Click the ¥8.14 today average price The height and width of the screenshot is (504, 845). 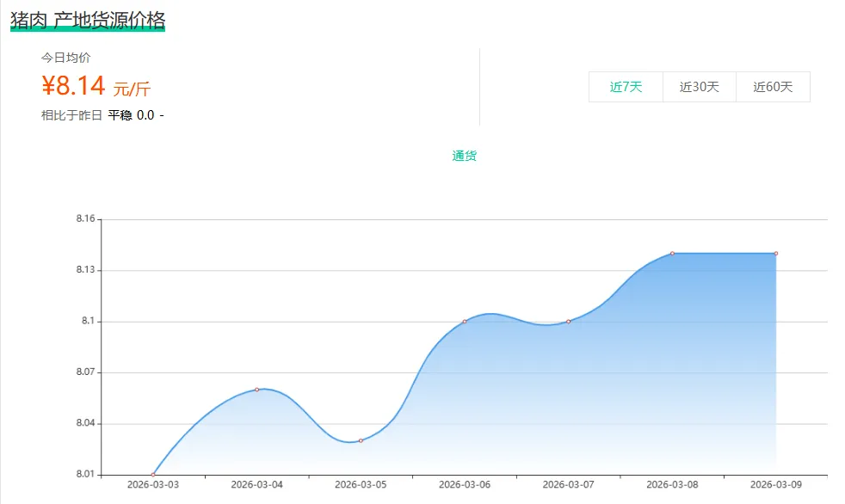(x=73, y=86)
